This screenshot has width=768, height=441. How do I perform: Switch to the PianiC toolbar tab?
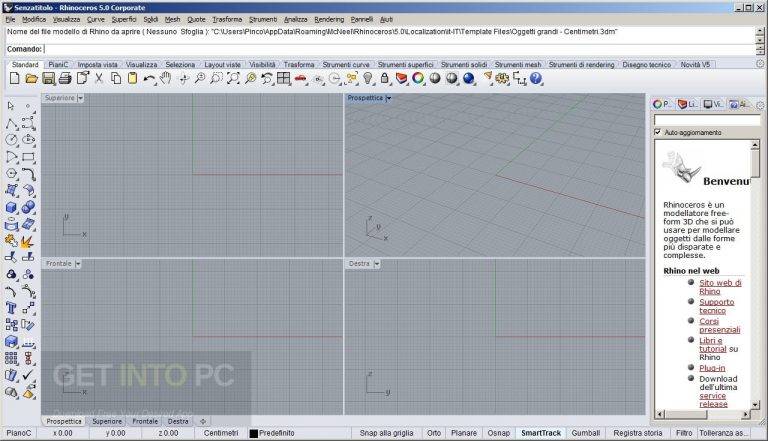click(x=58, y=65)
